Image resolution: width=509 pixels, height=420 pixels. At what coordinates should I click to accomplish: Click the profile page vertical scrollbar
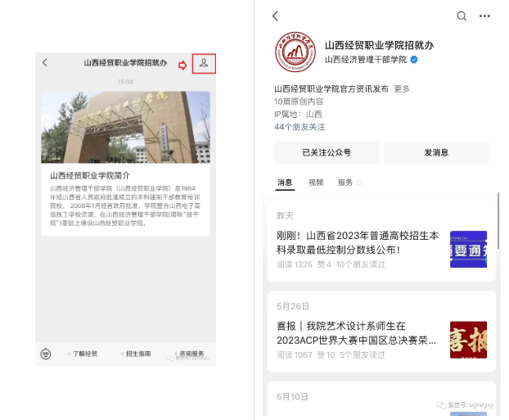click(498, 221)
